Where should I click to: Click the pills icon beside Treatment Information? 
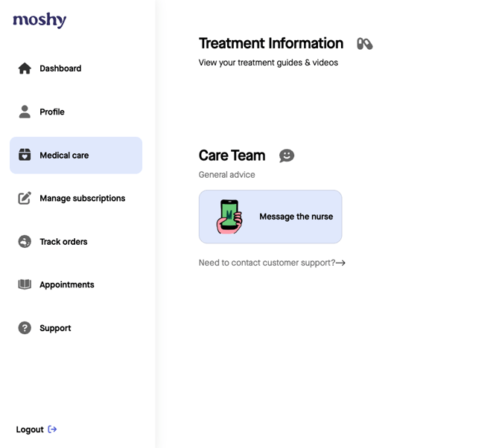click(365, 44)
